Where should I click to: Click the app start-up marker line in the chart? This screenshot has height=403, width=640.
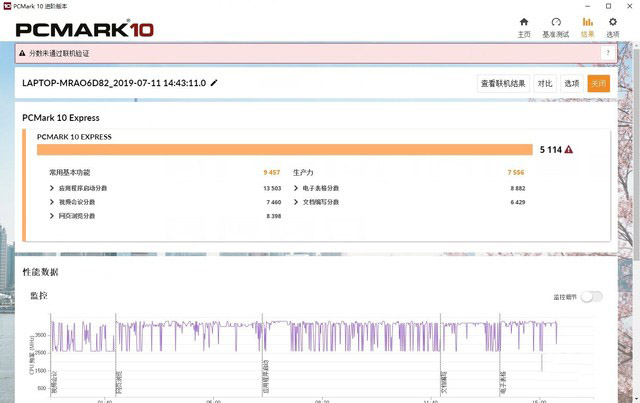pos(262,355)
